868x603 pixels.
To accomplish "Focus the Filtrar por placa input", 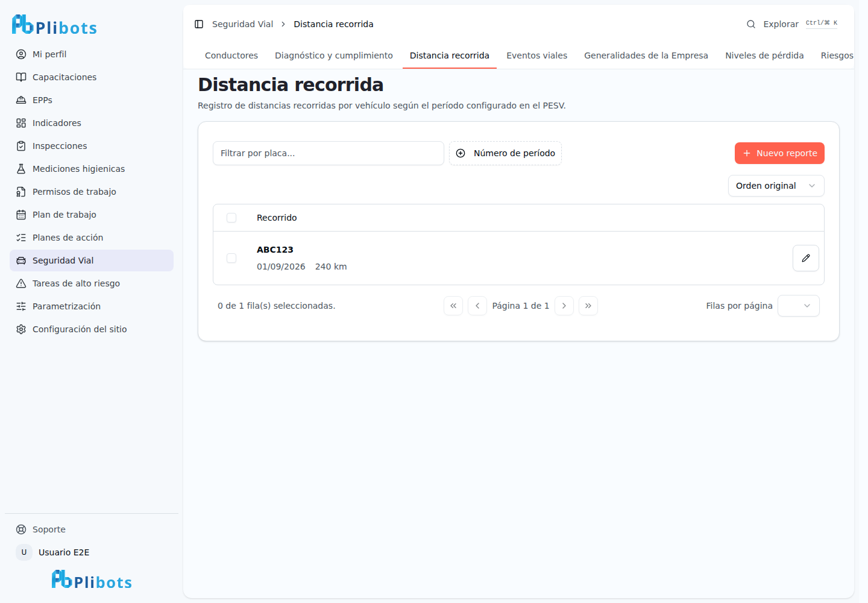I will [x=329, y=153].
